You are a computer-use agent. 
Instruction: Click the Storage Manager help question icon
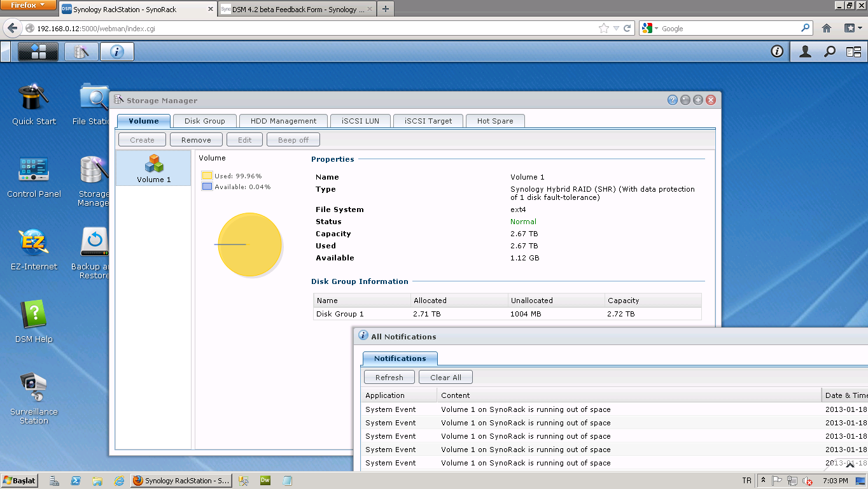coord(672,100)
